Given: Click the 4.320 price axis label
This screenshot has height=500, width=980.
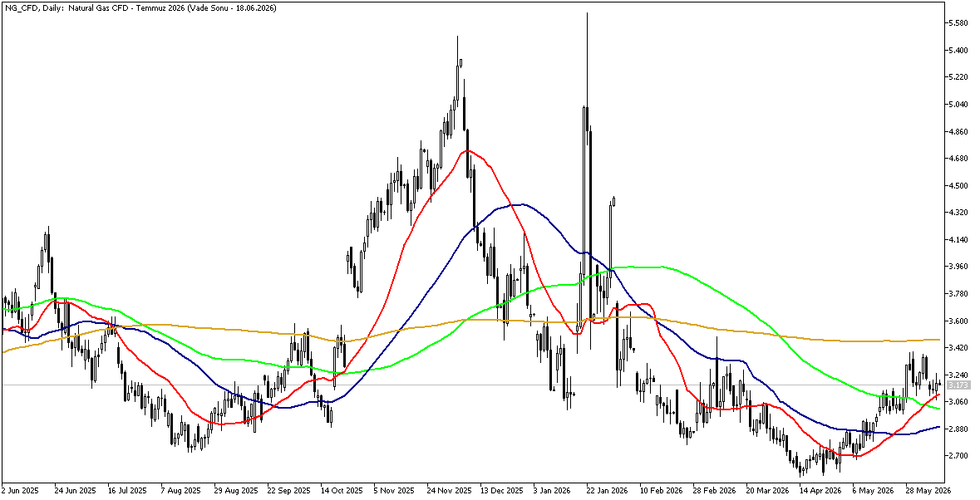Looking at the screenshot, I should [958, 213].
